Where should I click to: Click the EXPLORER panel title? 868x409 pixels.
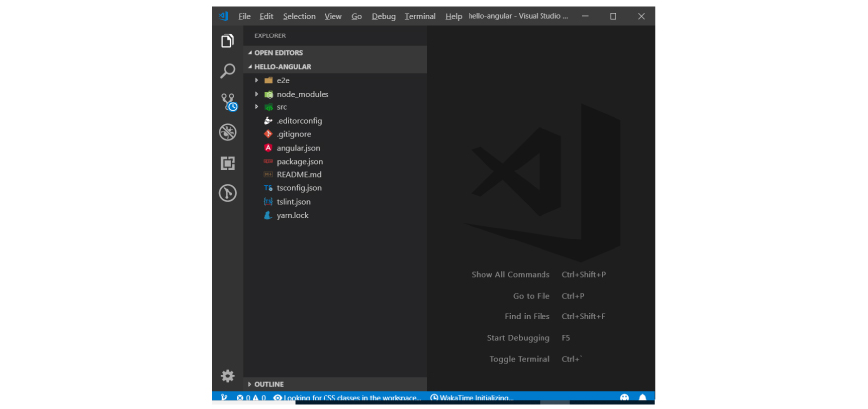point(270,36)
